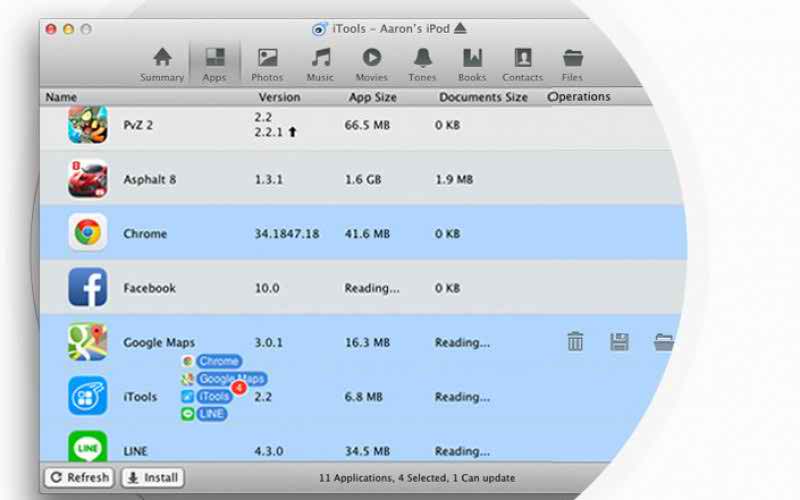
Task: Close the iTools window with red button
Action: tap(51, 29)
